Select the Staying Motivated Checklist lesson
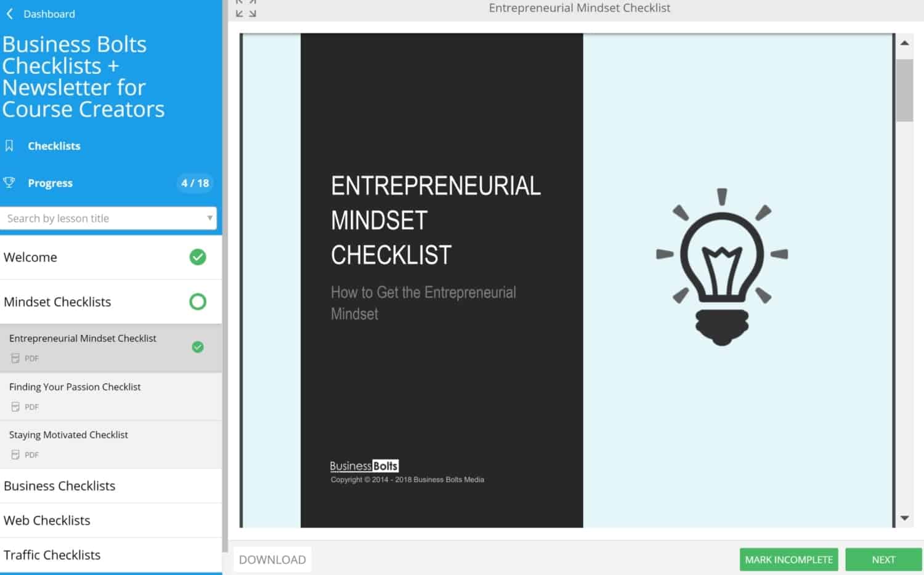Viewport: 924px width, 575px height. [x=111, y=444]
